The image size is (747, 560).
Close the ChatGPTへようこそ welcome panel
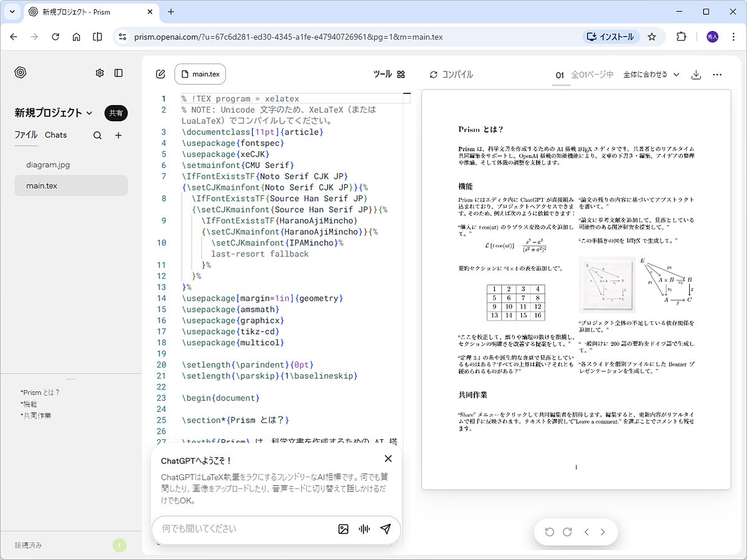tap(388, 459)
